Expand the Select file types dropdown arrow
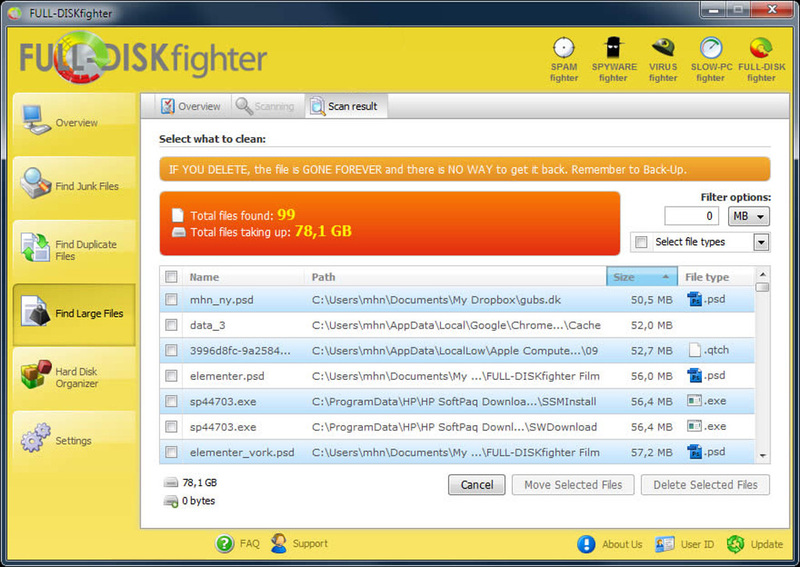Image resolution: width=800 pixels, height=567 pixels. (x=761, y=242)
